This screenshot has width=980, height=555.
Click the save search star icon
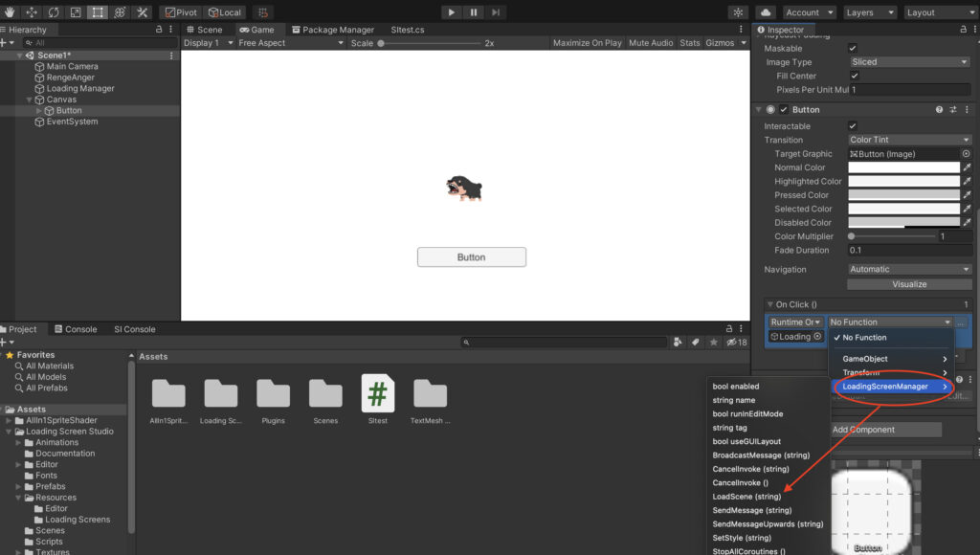click(x=714, y=343)
